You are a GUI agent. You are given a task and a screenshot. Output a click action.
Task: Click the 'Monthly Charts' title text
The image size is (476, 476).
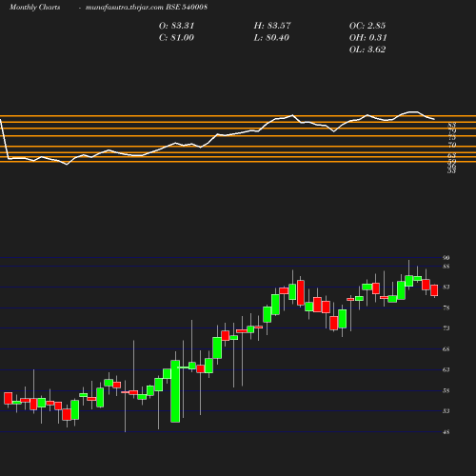pos(35,8)
